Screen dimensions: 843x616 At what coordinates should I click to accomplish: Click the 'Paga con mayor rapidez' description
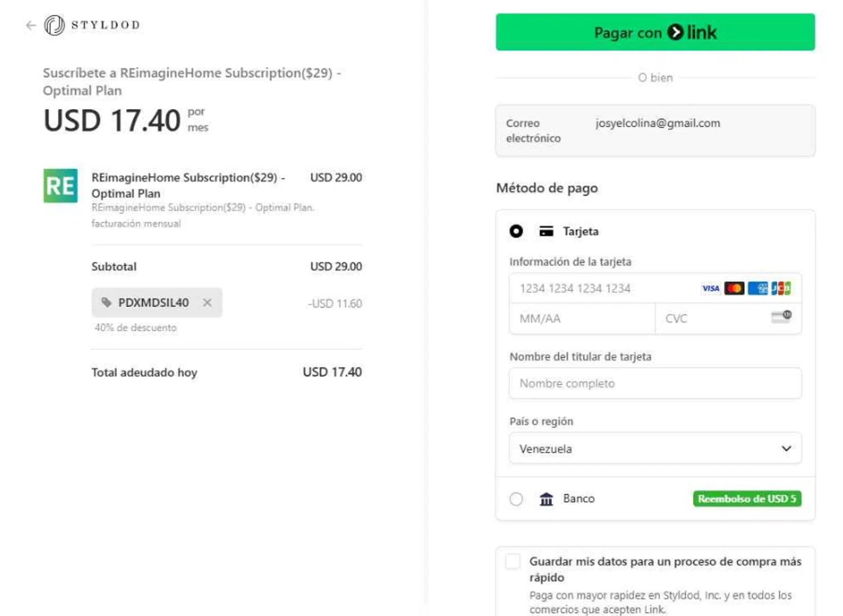coord(660,602)
